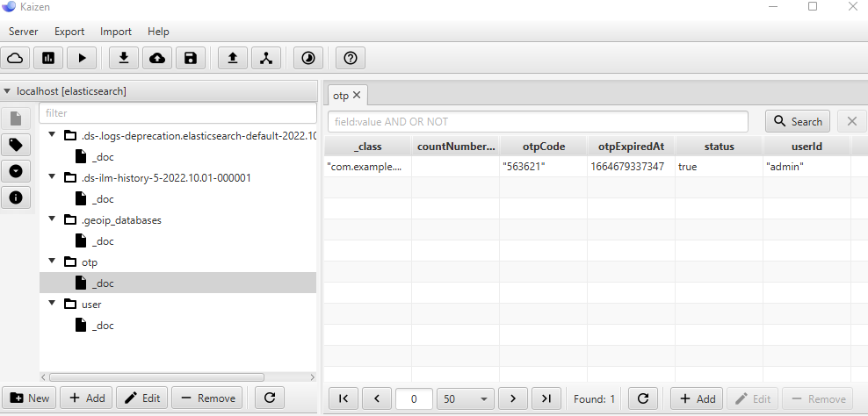
Task: Select the info sidebar icon
Action: point(16,197)
